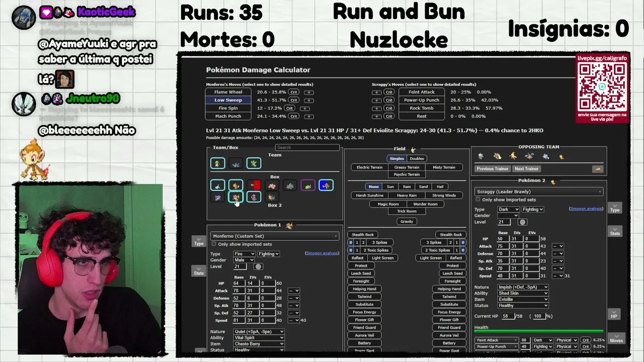Pick the blue-highlighted Pokémon in the Box
Viewport: 644px width, 362px height.
point(326,186)
